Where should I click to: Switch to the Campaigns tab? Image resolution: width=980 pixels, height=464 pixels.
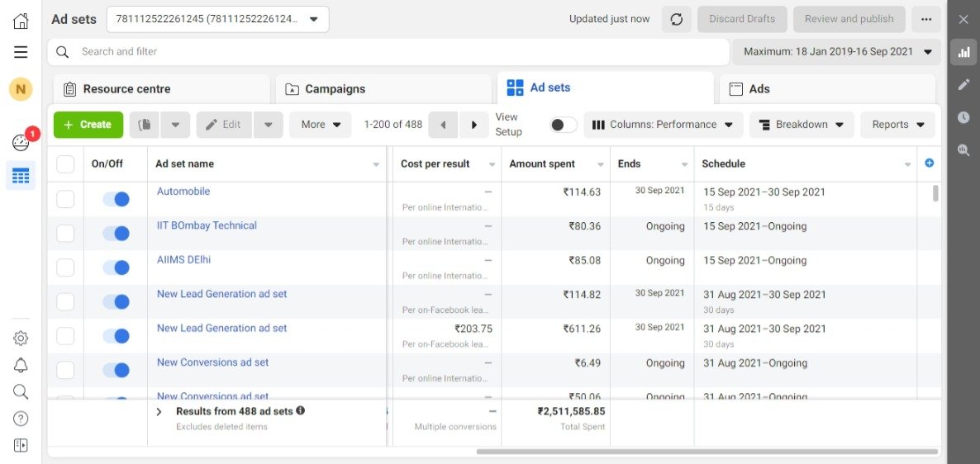pos(383,89)
